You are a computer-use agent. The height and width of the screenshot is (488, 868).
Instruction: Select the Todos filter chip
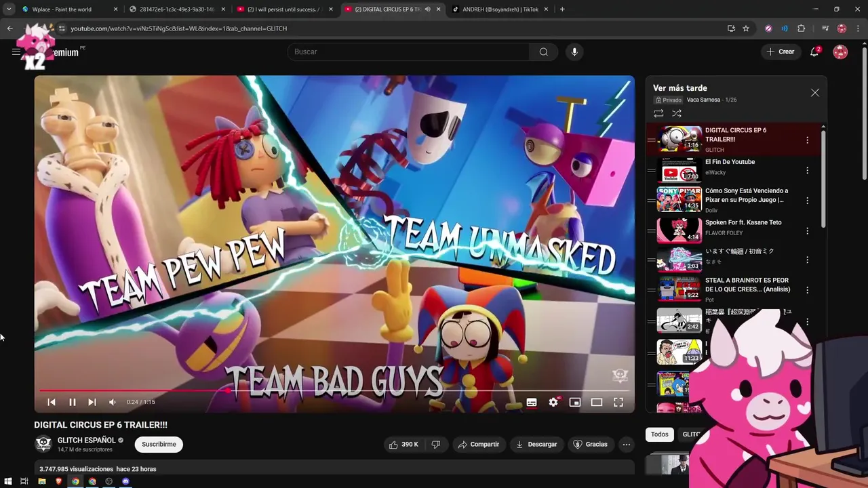(x=660, y=434)
